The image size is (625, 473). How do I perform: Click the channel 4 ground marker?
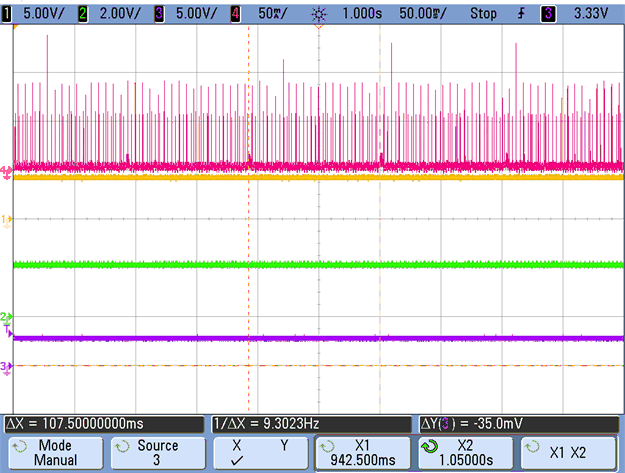click(x=6, y=172)
